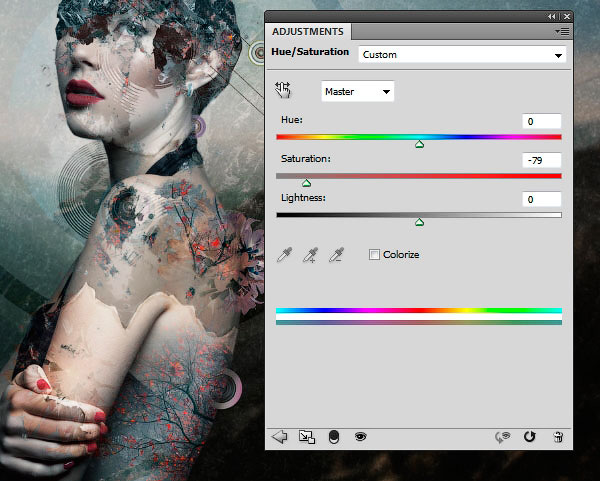This screenshot has width=600, height=481.
Task: Select the eyedropper tool
Action: [284, 254]
